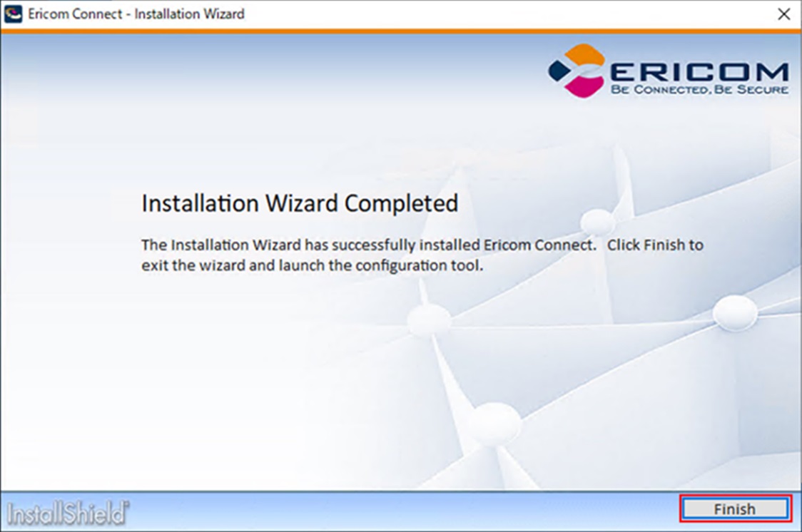Select the 'Be Connected, Be Secure' tagline
This screenshot has width=802, height=532.
[x=699, y=89]
